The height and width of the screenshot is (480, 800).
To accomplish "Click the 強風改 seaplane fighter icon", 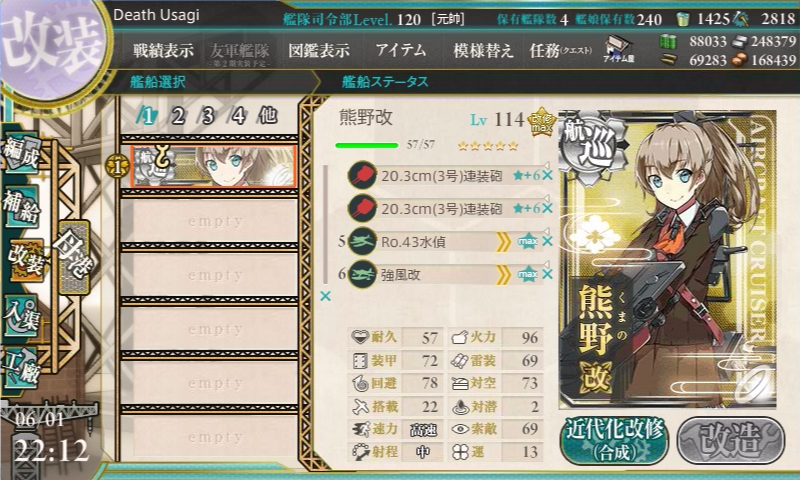I will point(362,274).
